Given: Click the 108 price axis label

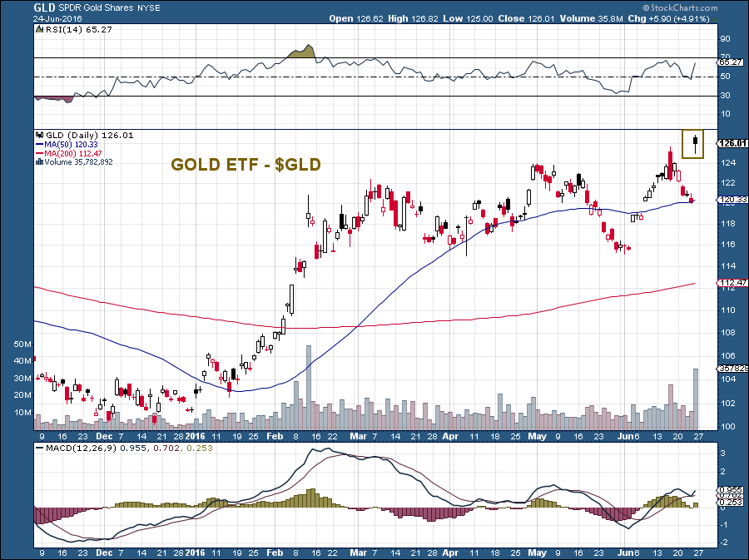Looking at the screenshot, I should [x=728, y=332].
